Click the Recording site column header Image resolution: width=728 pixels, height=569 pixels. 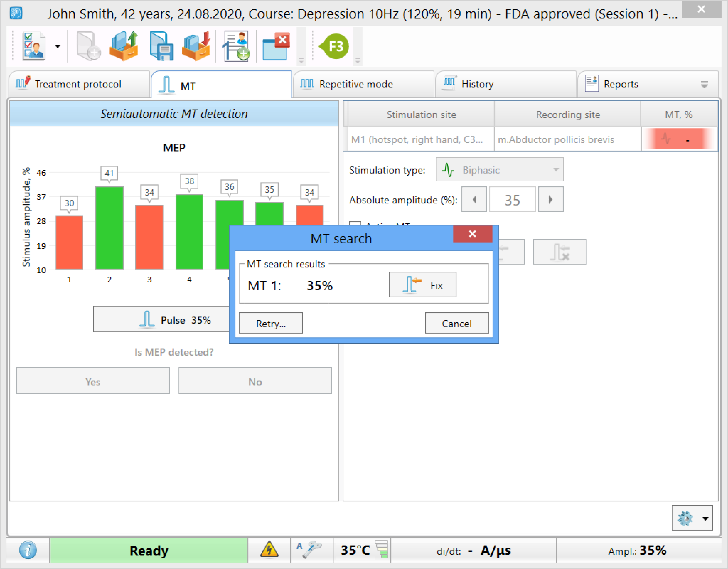pyautogui.click(x=568, y=115)
